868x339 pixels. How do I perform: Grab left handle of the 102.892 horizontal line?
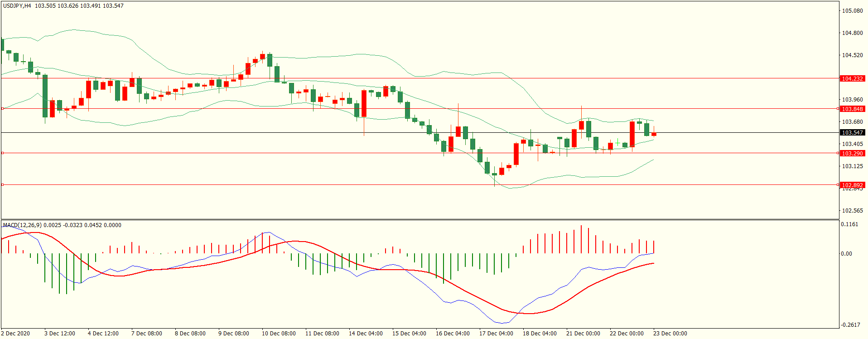pyautogui.click(x=3, y=185)
